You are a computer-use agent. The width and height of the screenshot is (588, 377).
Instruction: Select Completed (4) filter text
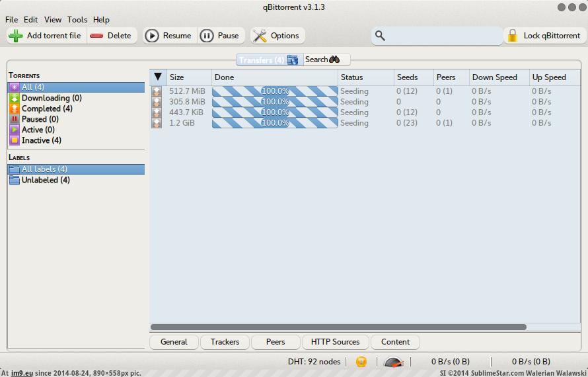point(48,108)
